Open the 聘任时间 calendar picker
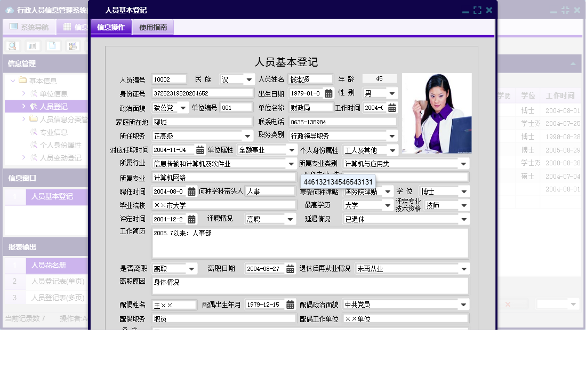The image size is (586, 392). (x=191, y=190)
